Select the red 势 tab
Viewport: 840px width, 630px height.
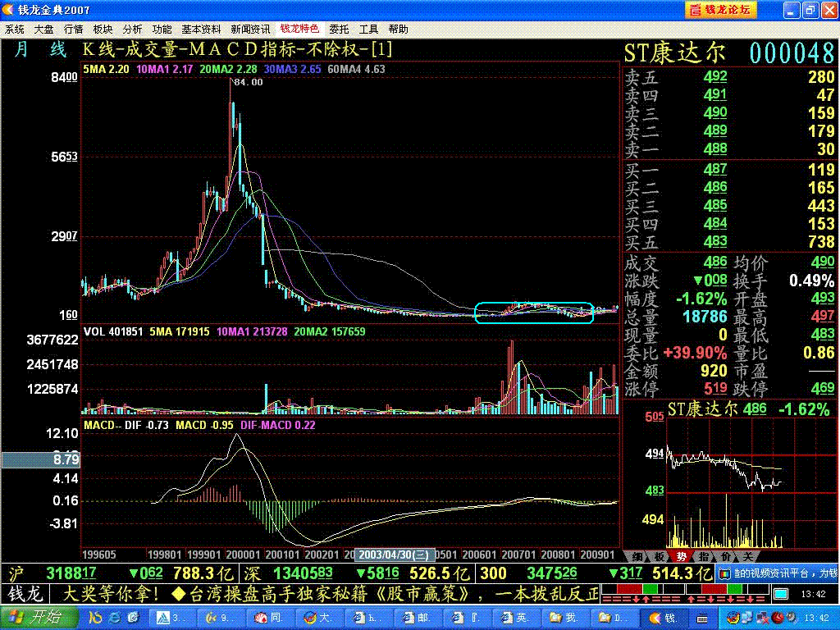click(682, 557)
